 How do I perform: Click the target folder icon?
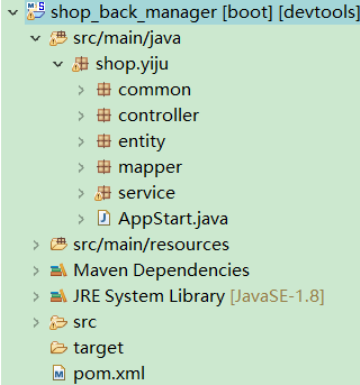[x=59, y=348]
